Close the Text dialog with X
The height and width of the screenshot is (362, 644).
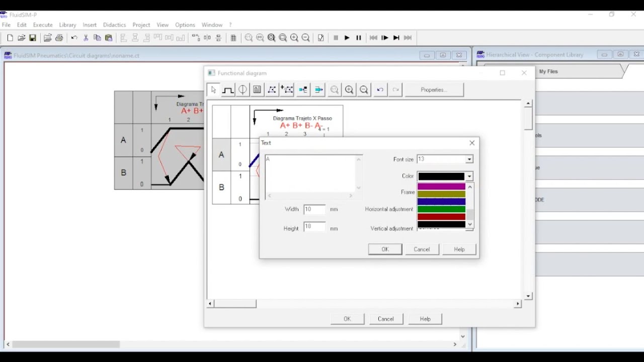click(472, 143)
